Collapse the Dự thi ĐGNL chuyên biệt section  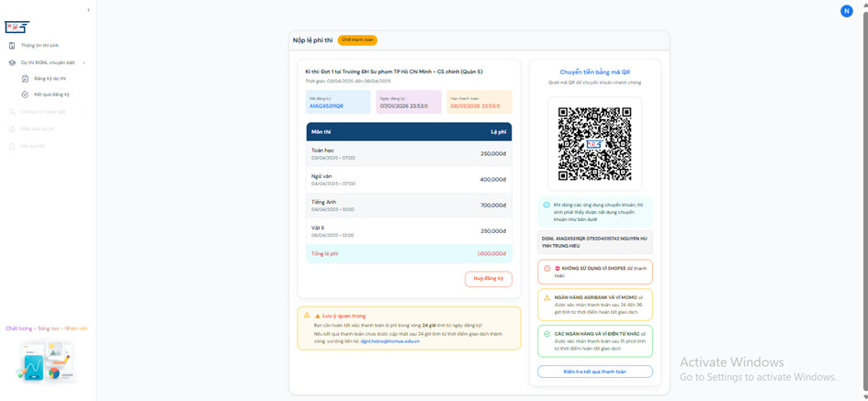tap(85, 62)
